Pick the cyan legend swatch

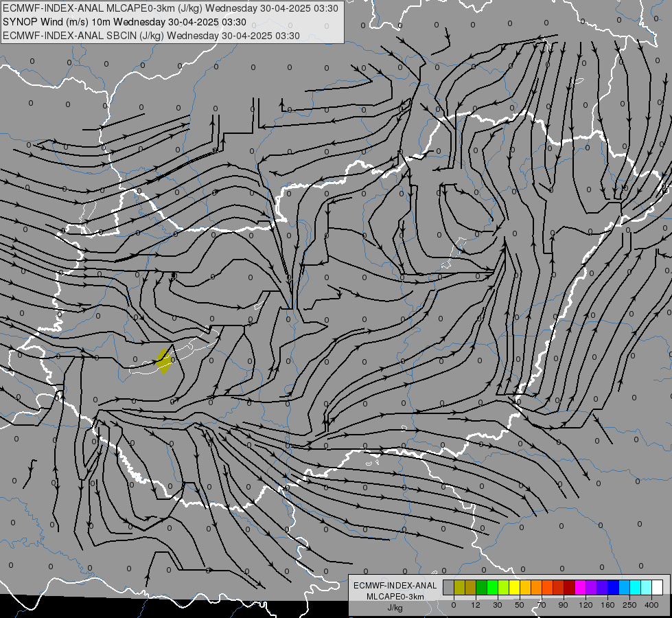635,587
